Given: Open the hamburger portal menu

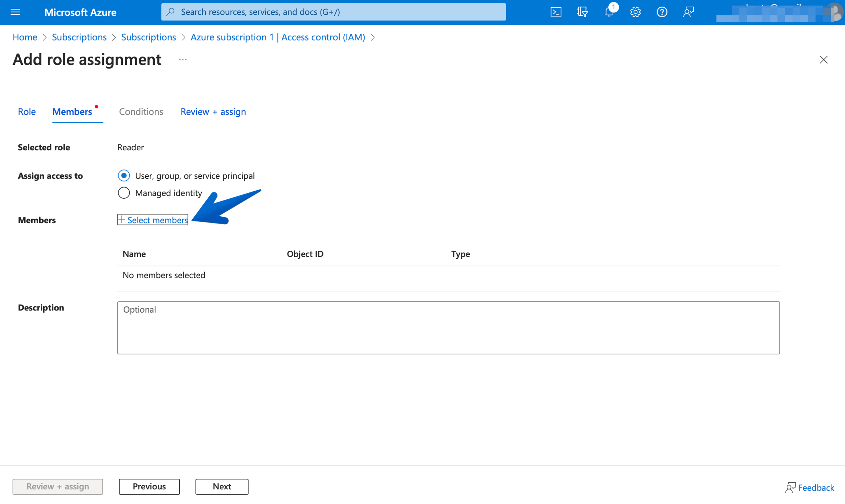Looking at the screenshot, I should 15,12.
